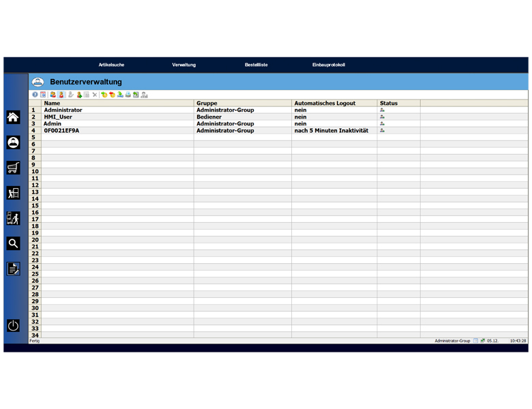Viewport: 532px width, 409px height.
Task: Click the printer icon in the toolbar
Action: click(x=128, y=95)
